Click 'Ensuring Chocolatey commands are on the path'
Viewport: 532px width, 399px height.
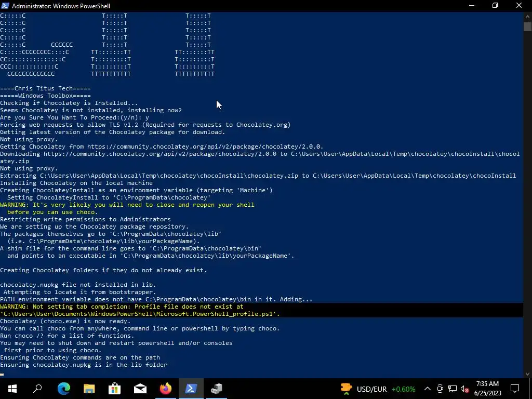tap(80, 357)
